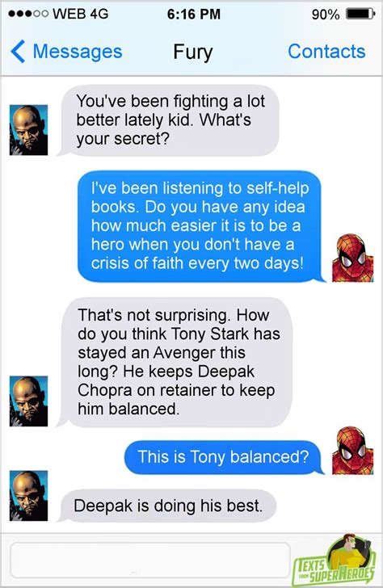Click Fury's avatar beside last message
The height and width of the screenshot is (588, 383).
[28, 495]
